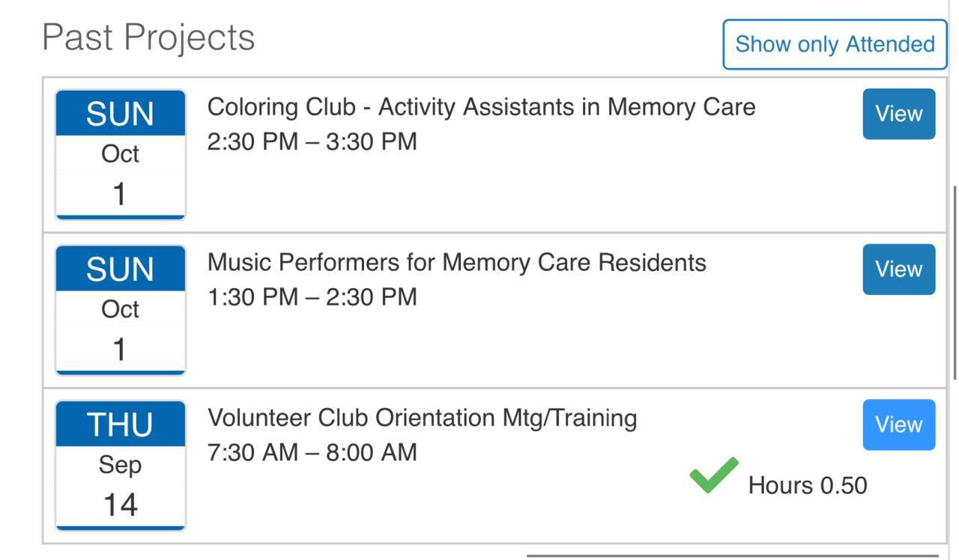Click the 2:30 PM – 3:30 PM time
The image size is (959, 560).
(x=312, y=141)
